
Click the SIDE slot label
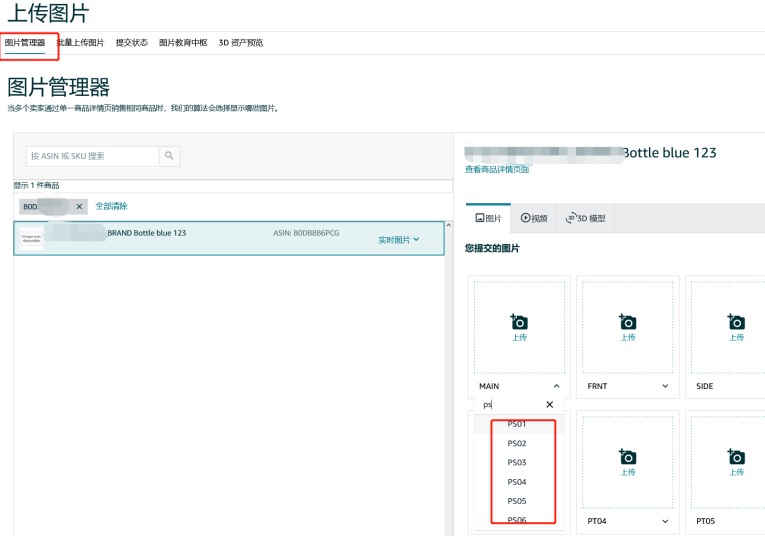pyautogui.click(x=705, y=386)
